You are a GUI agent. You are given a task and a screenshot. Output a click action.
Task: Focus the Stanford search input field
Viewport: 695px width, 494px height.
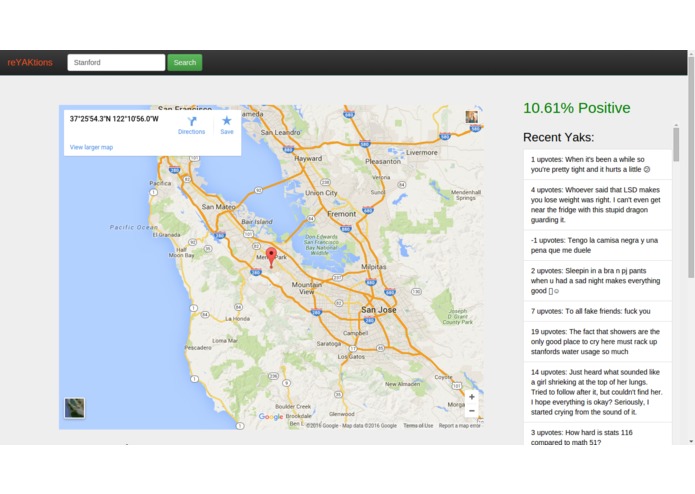coord(116,62)
